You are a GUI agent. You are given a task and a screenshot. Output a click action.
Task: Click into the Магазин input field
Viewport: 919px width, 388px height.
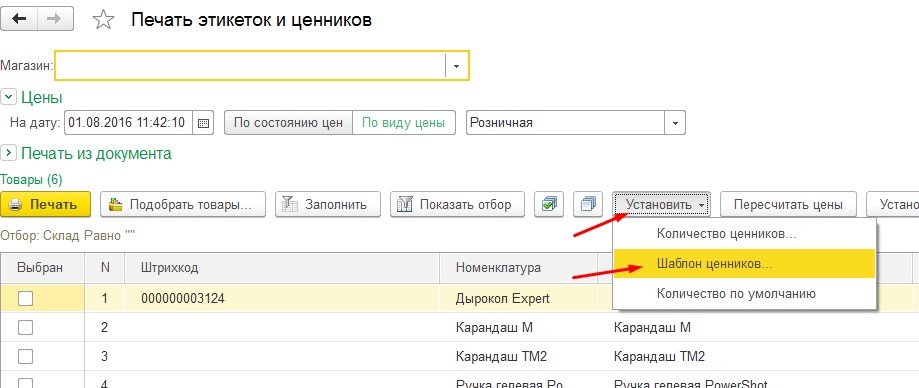coord(250,66)
